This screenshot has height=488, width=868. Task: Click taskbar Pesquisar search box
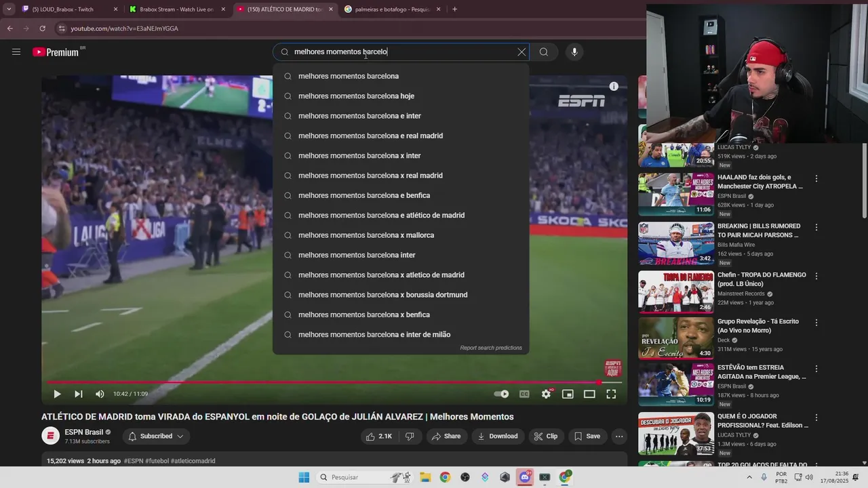pos(365,477)
